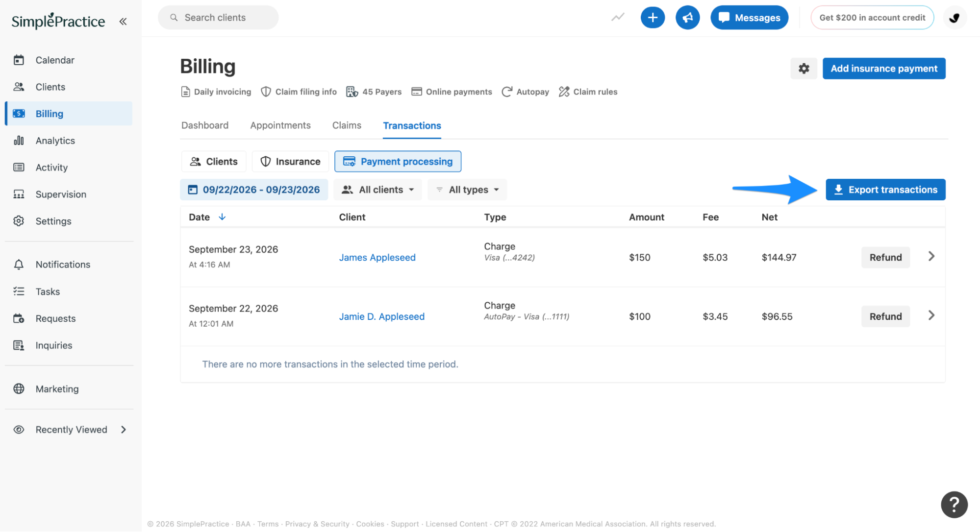The width and height of the screenshot is (980, 532).
Task: Click the $144.97 net amount
Action: pos(779,258)
